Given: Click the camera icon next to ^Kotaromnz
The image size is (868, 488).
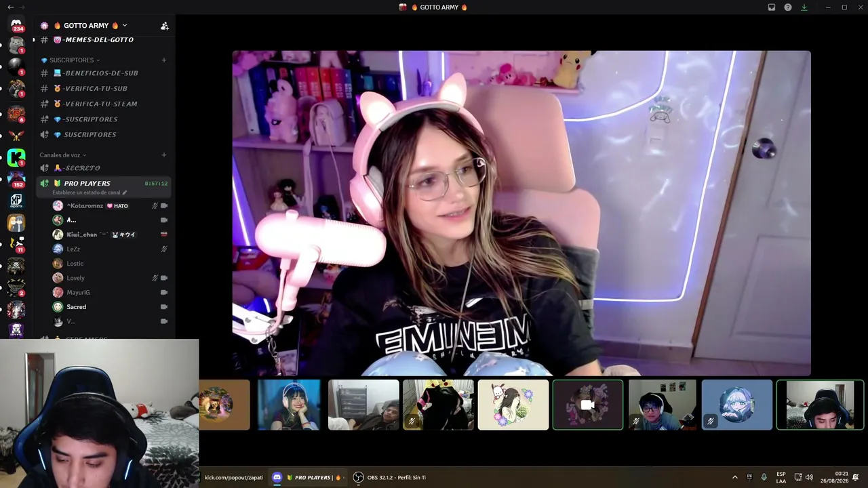Looking at the screenshot, I should click(163, 205).
